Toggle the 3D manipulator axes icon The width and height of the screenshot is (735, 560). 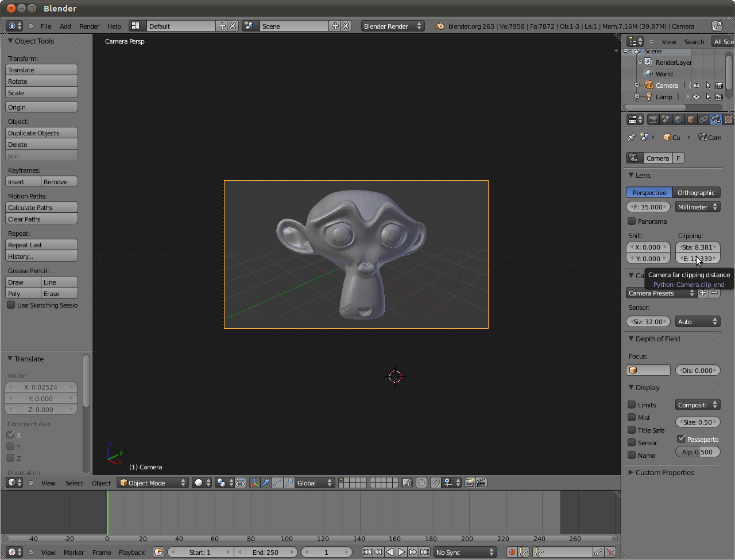coord(254,483)
